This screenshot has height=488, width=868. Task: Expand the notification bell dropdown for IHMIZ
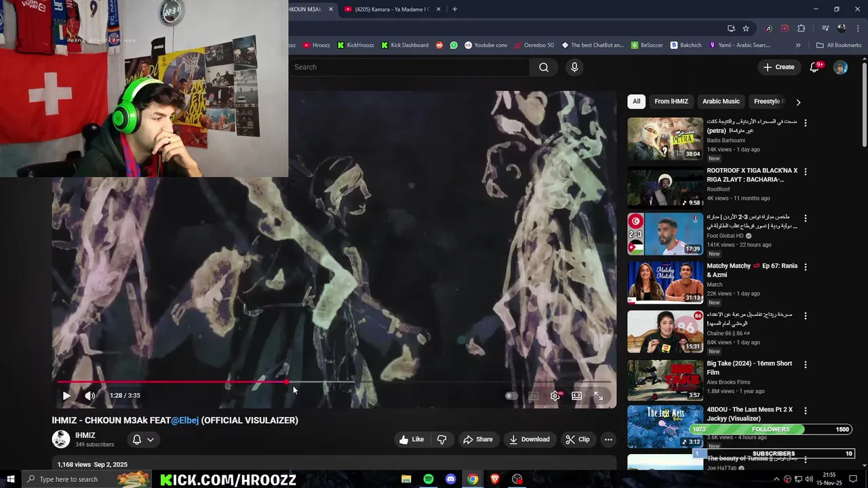143,439
